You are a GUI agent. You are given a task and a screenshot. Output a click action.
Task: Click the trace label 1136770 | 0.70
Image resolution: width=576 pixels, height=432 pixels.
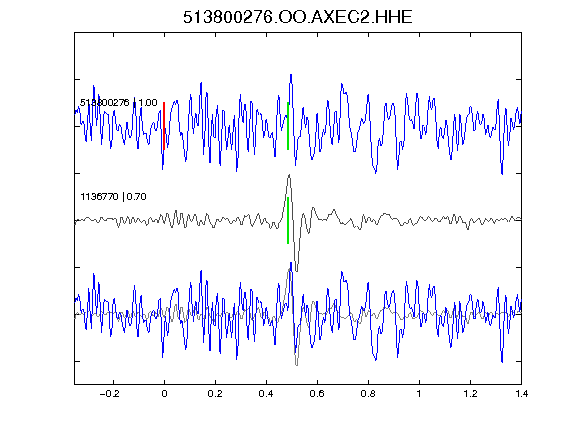click(x=113, y=197)
